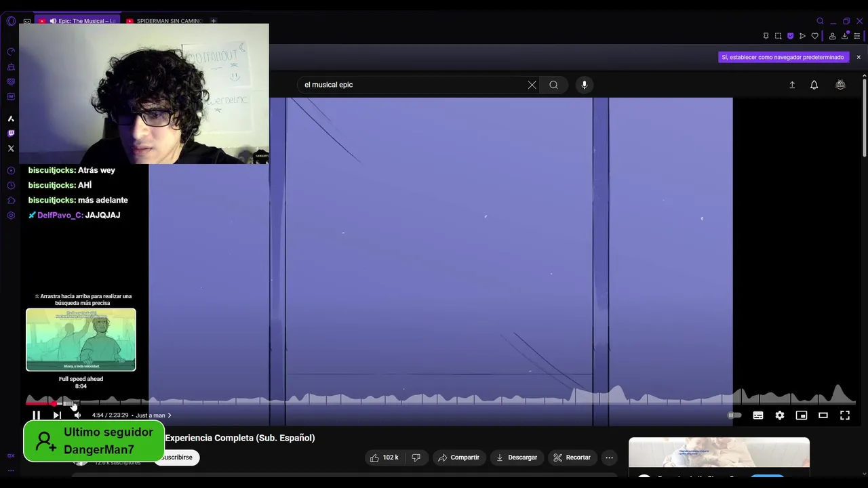
Task: Enable miniplayer mode
Action: point(802,415)
